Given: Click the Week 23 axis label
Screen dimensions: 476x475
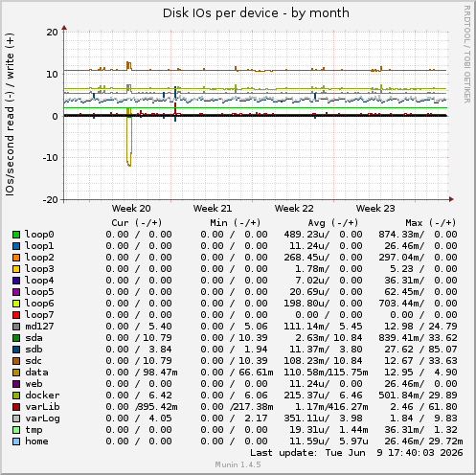Looking at the screenshot, I should click(x=375, y=209).
